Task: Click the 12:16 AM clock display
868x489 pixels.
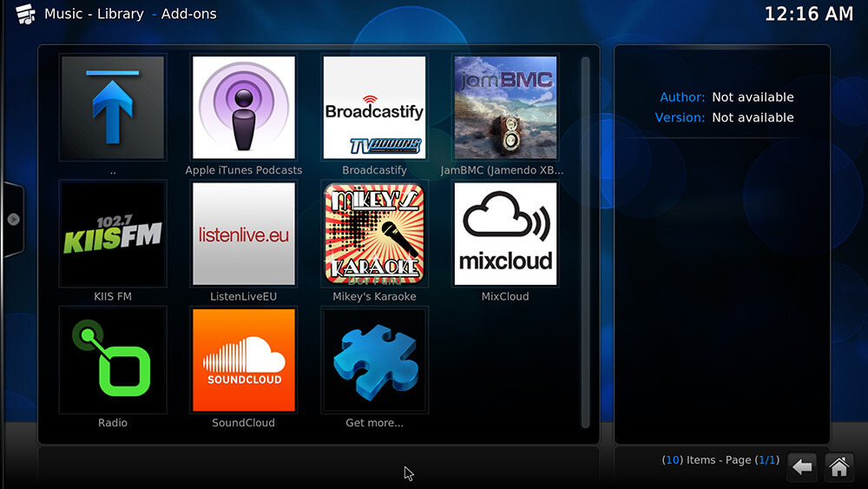Action: pos(809,14)
